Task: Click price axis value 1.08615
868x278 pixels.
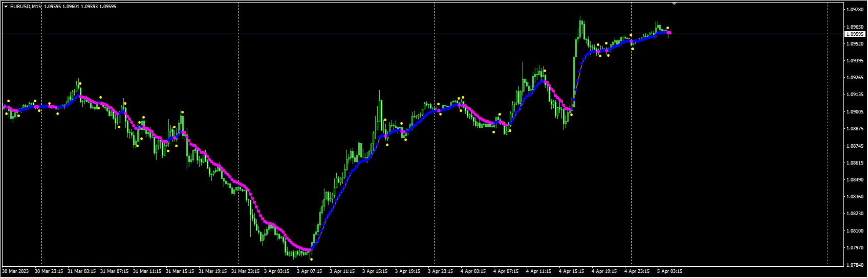Action: pos(855,163)
